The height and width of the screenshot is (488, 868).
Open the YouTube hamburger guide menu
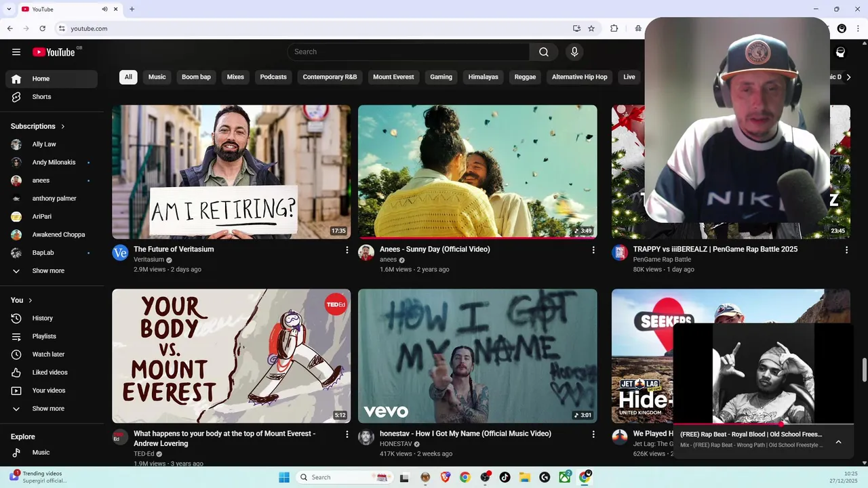[16, 52]
